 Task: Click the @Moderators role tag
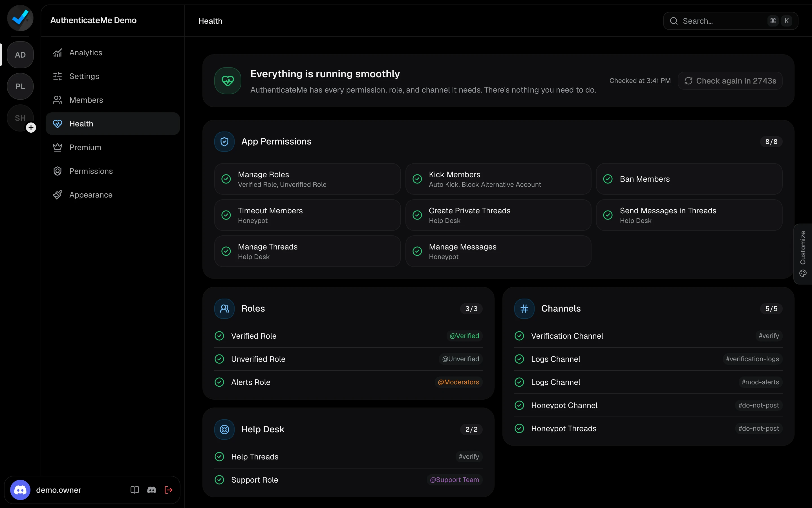[x=458, y=382]
